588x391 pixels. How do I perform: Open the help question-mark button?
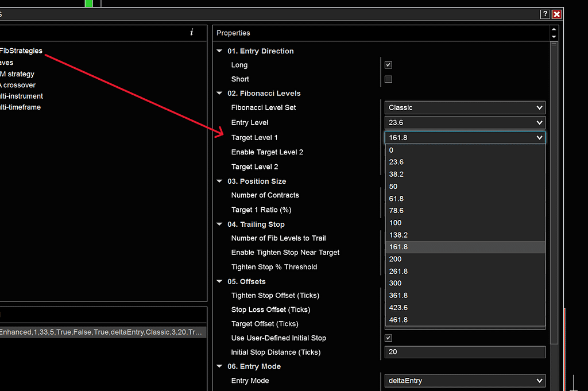[544, 13]
